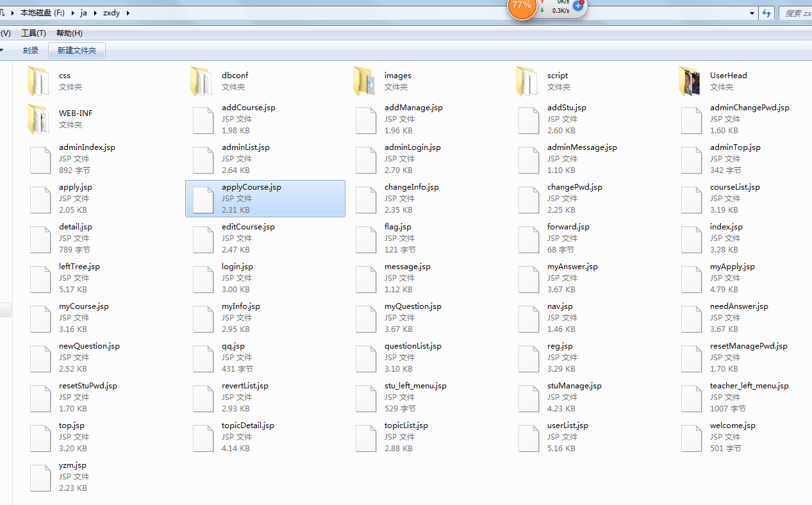Select file name detail.jsp

pyautogui.click(x=76, y=227)
